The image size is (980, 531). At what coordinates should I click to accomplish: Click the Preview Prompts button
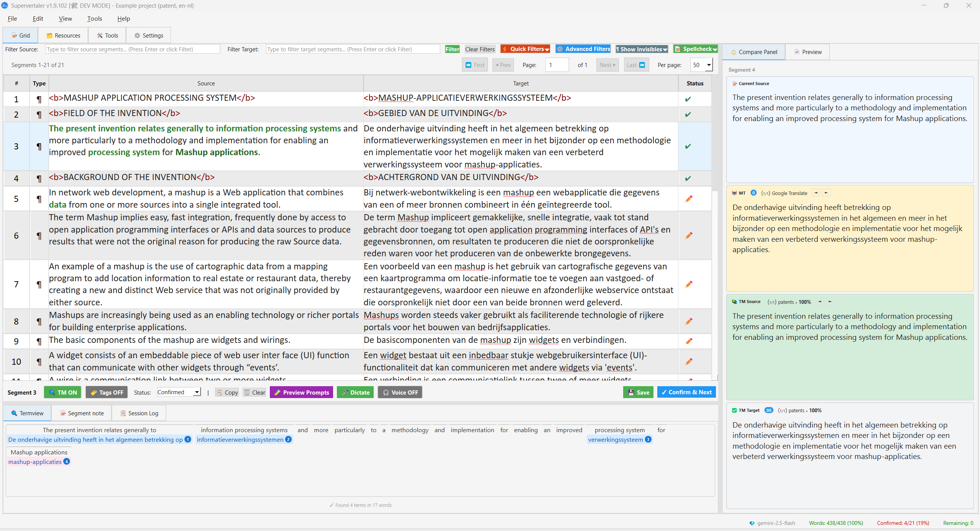pyautogui.click(x=301, y=392)
